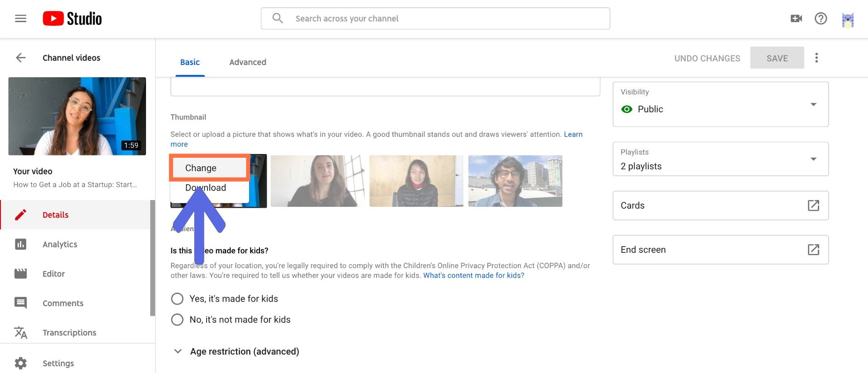Image resolution: width=868 pixels, height=373 pixels.
Task: Open the Help question mark icon
Action: (x=821, y=19)
